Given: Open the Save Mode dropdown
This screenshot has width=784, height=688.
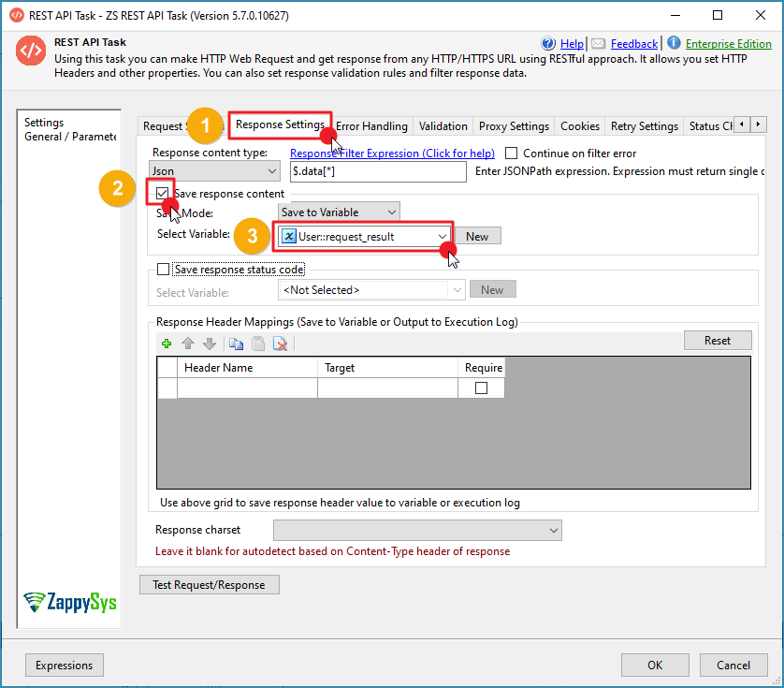Looking at the screenshot, I should point(392,212).
